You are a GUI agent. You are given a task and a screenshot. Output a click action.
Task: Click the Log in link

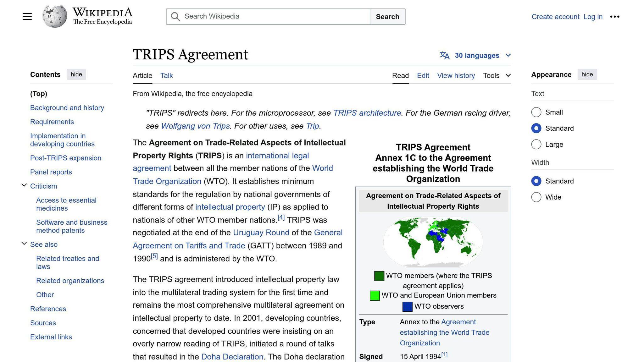593,17
